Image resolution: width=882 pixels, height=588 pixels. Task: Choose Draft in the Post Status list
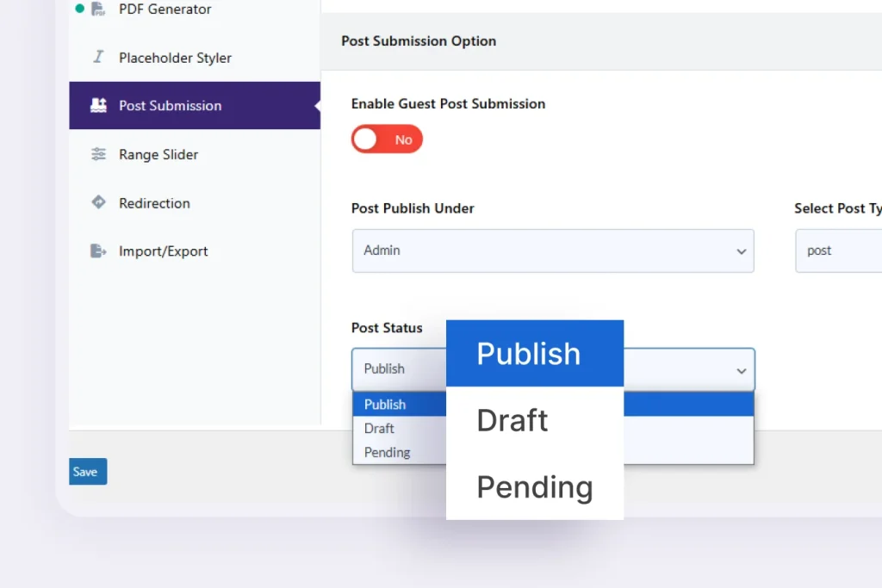(400, 429)
